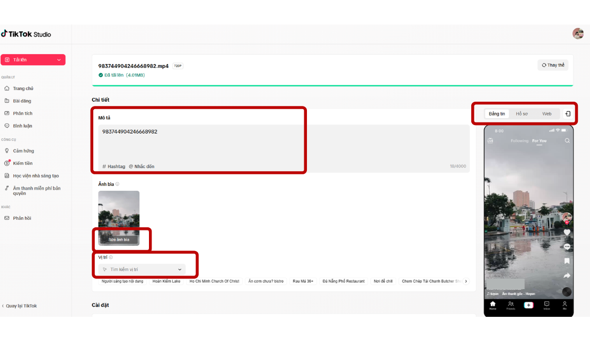Click the info icon next to Ảnh bìa
The width and height of the screenshot is (590, 364).
[117, 184]
